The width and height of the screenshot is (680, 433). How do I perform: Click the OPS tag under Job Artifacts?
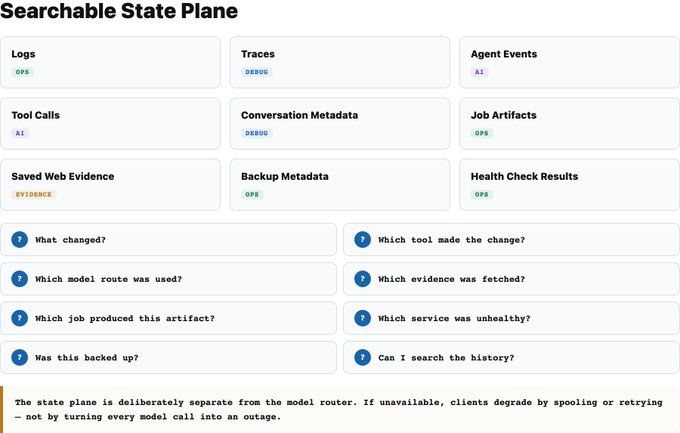click(x=482, y=133)
